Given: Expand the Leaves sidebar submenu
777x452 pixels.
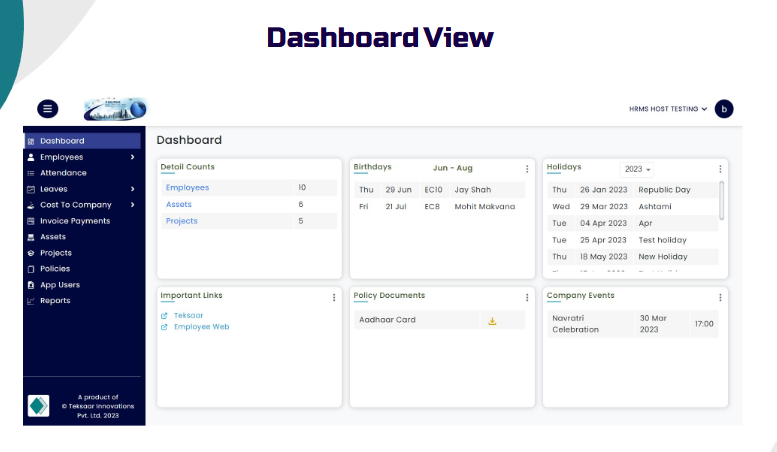Looking at the screenshot, I should pos(132,189).
